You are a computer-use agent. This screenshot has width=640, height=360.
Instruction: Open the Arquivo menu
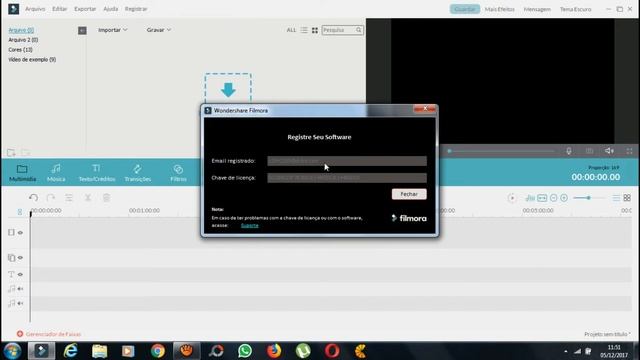[x=35, y=9]
